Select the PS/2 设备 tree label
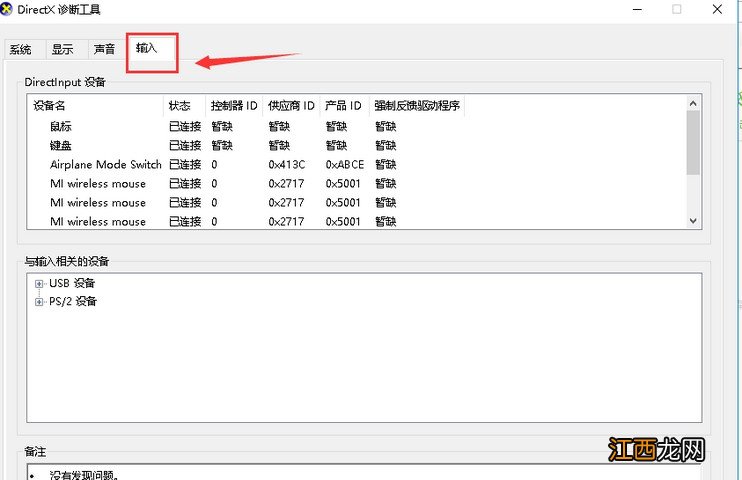Viewport: 742px width, 480px height. (73, 301)
